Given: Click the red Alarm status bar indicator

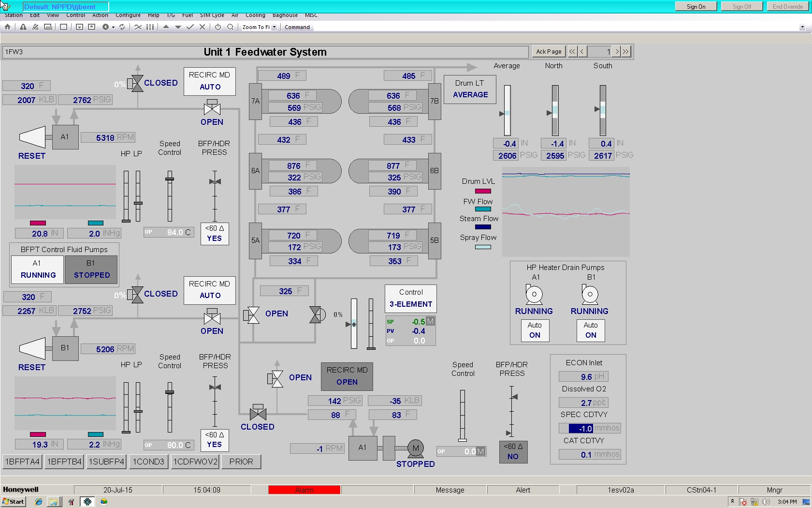Looking at the screenshot, I should (x=304, y=490).
